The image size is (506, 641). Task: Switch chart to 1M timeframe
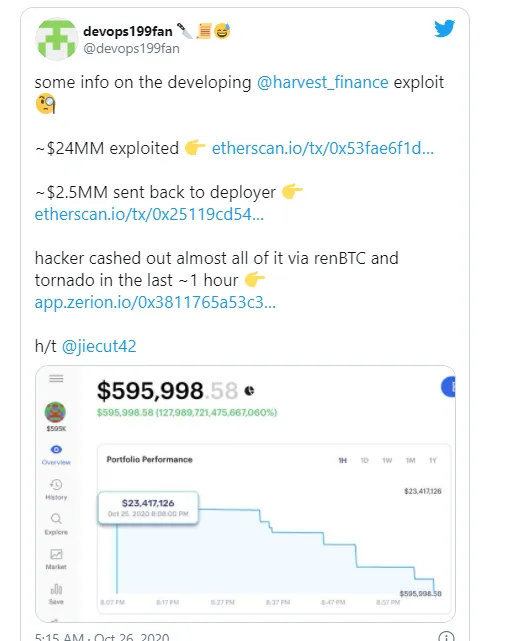click(x=410, y=460)
